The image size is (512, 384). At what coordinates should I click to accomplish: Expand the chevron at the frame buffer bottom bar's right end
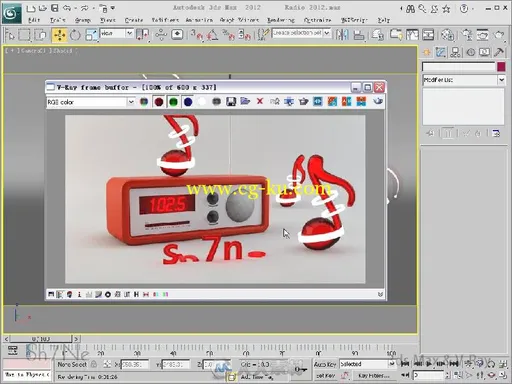tap(380, 294)
